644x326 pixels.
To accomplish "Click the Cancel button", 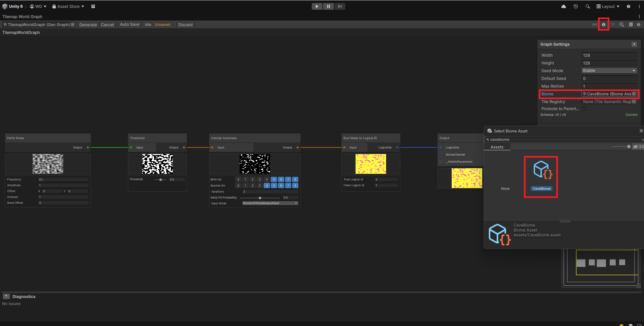I will point(107,25).
